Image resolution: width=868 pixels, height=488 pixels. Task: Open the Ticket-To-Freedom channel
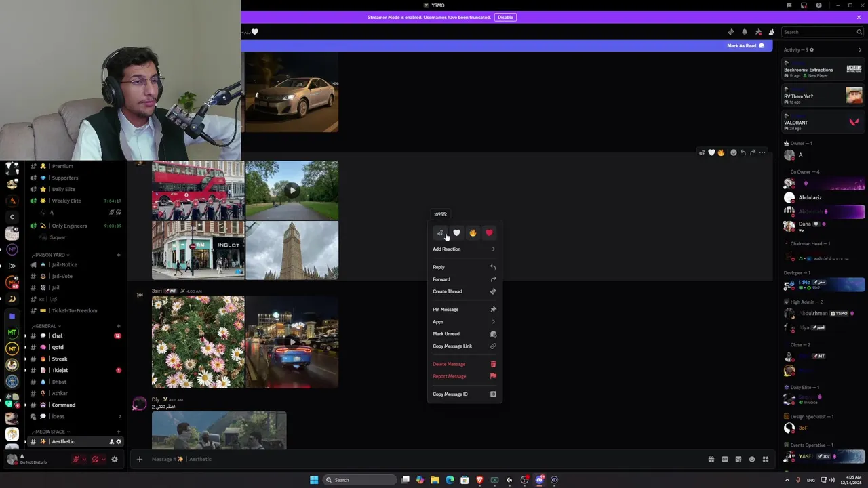click(75, 311)
